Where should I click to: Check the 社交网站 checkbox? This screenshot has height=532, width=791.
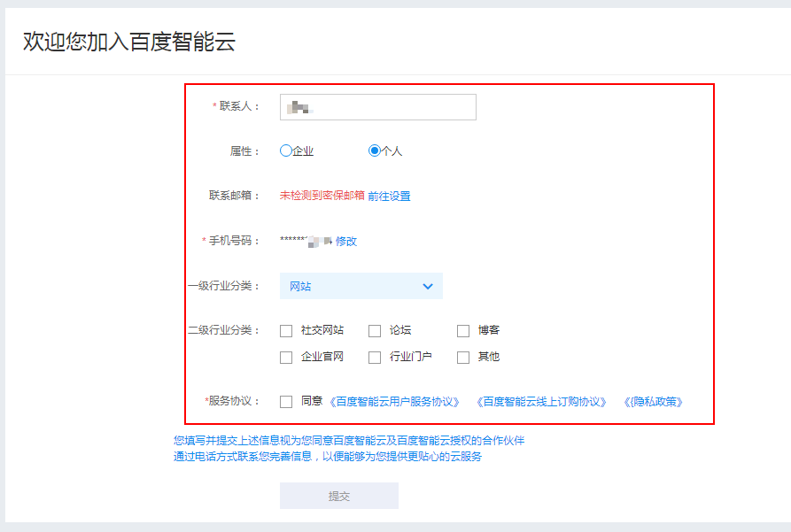(x=286, y=331)
